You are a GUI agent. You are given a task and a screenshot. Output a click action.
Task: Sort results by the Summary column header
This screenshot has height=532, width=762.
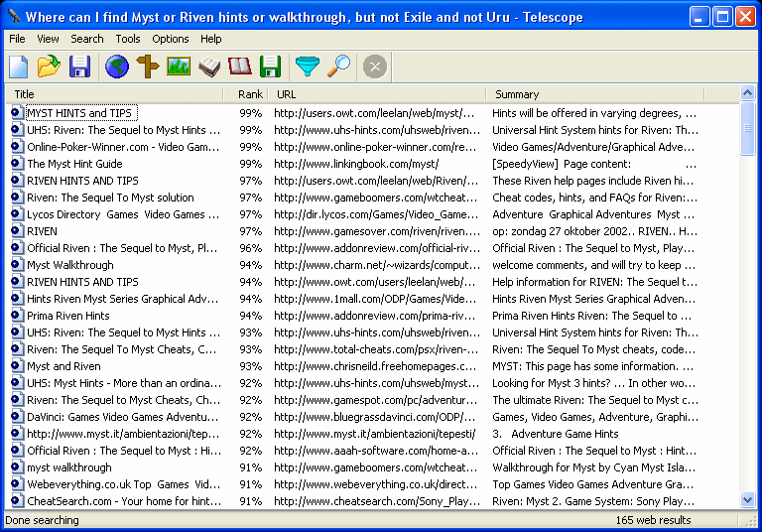(595, 94)
